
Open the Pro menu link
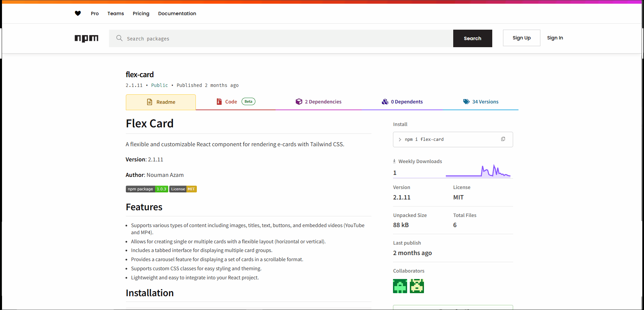point(95,13)
